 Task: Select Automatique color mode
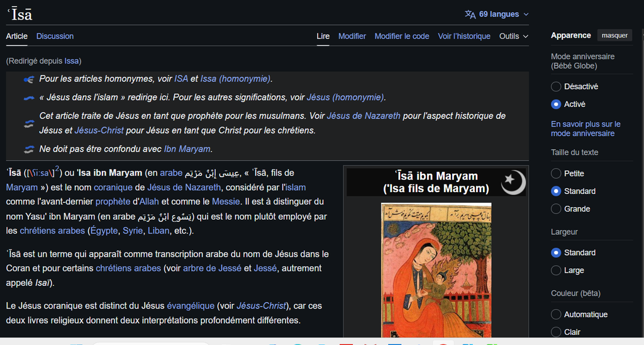pos(556,315)
